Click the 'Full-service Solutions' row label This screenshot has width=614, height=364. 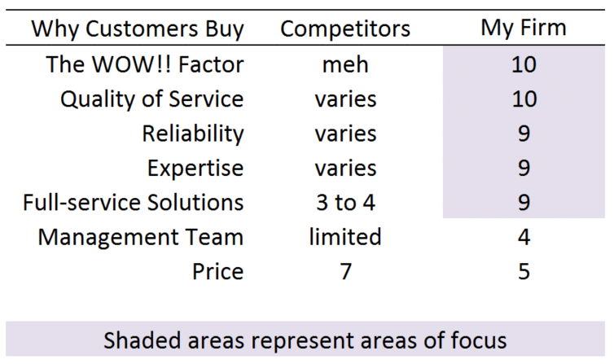coord(133,202)
